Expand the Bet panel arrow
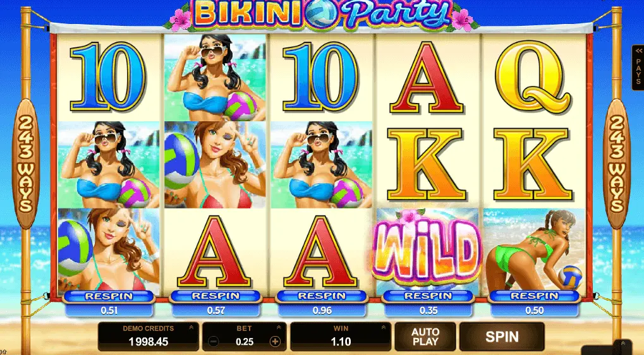 tap(279, 327)
